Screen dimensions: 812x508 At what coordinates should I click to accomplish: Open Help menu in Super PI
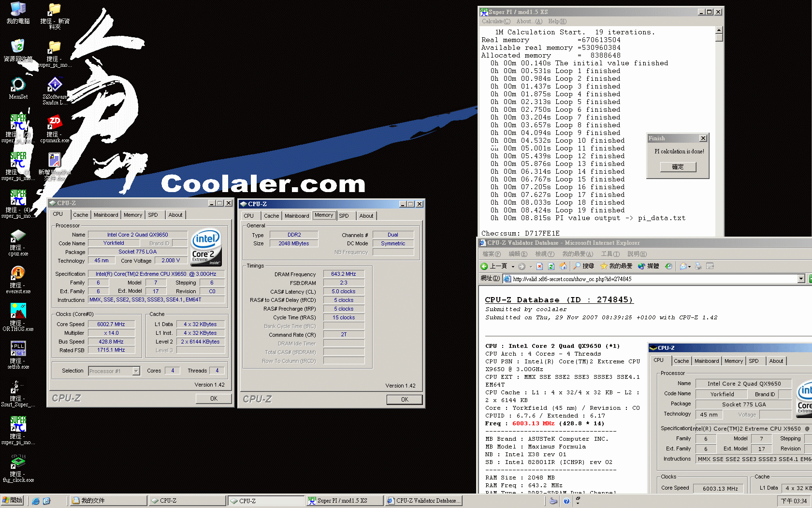click(557, 21)
